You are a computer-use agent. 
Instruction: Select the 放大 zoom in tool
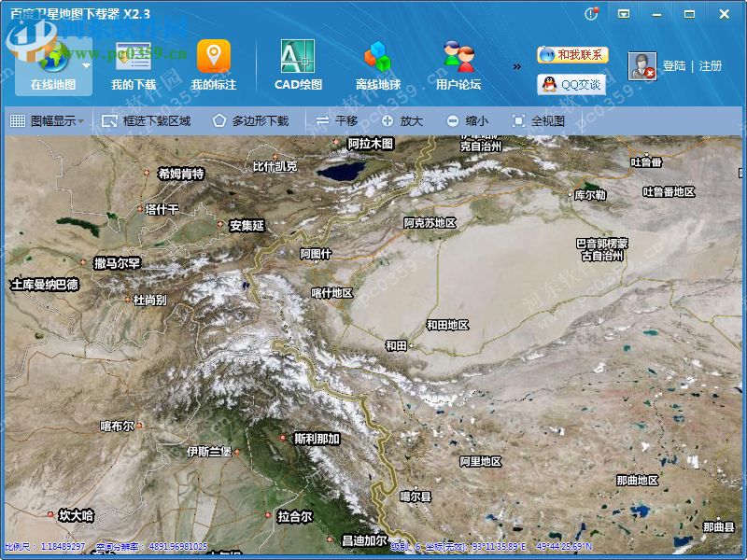click(x=402, y=121)
